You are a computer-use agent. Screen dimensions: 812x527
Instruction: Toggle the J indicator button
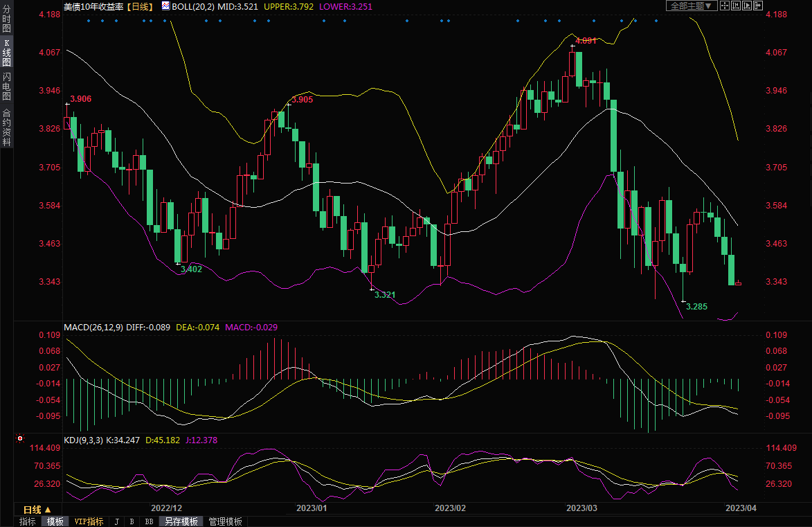116,521
